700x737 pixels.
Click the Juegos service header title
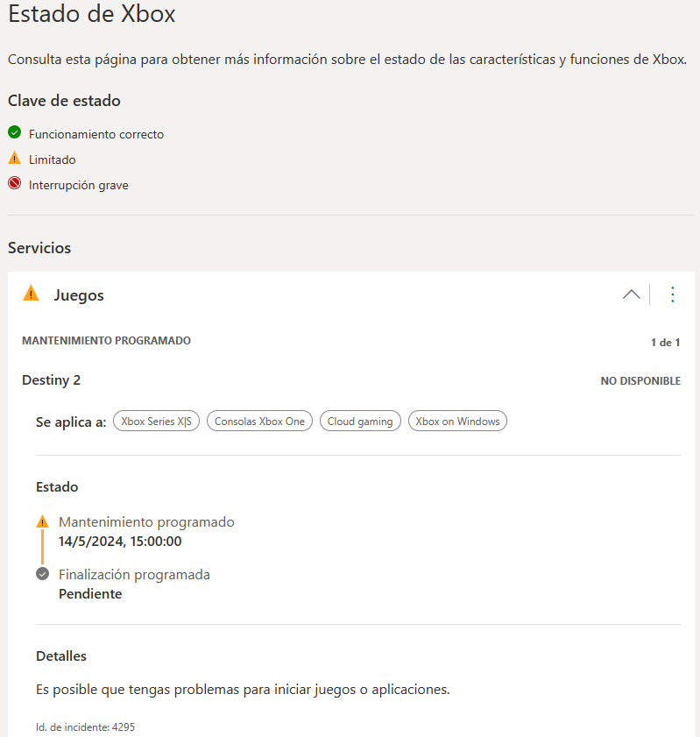click(79, 295)
